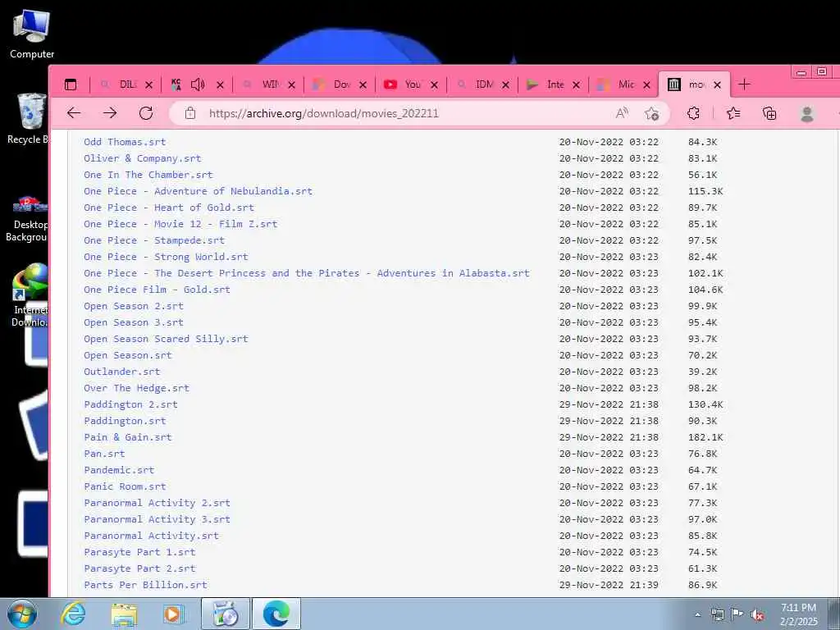Click the browser Back arrow
Image resolution: width=840 pixels, height=630 pixels.
74,113
